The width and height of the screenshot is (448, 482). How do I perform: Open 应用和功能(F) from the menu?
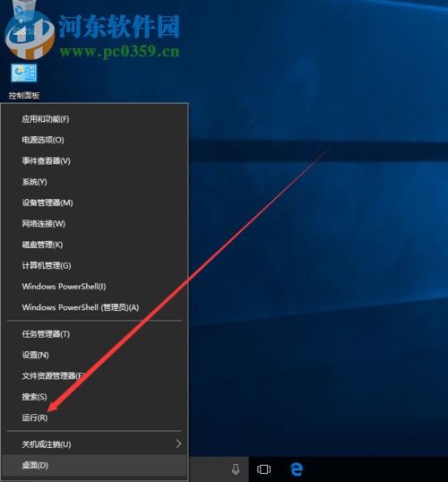[x=95, y=119]
